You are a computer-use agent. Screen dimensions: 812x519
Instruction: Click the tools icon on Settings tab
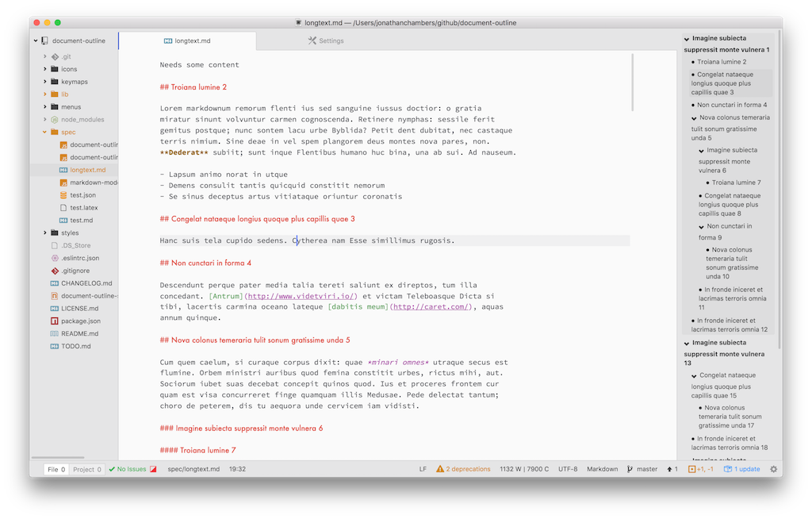pos(312,40)
